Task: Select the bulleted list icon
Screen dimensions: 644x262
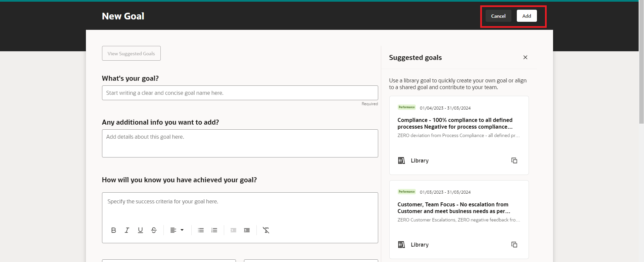Action: click(x=201, y=230)
